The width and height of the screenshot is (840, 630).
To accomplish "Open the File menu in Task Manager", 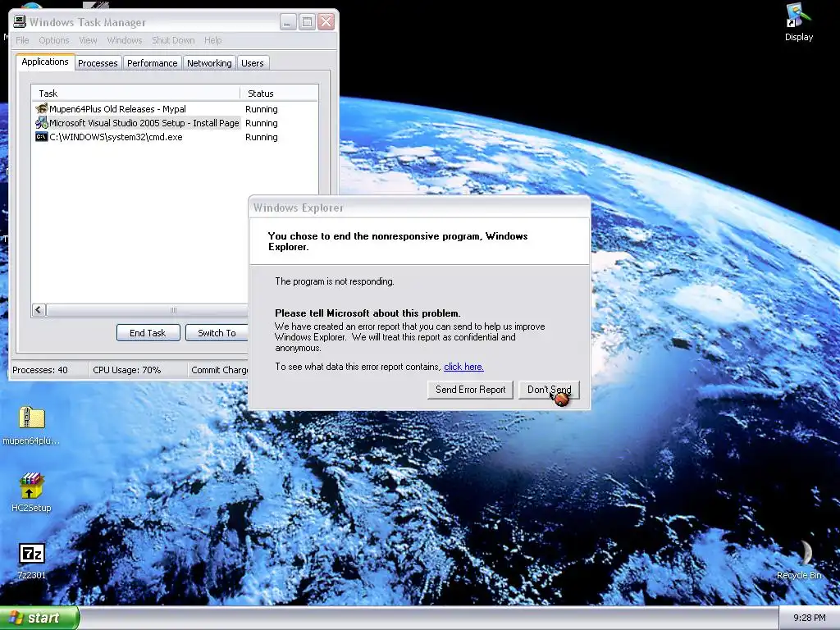I will pyautogui.click(x=22, y=40).
